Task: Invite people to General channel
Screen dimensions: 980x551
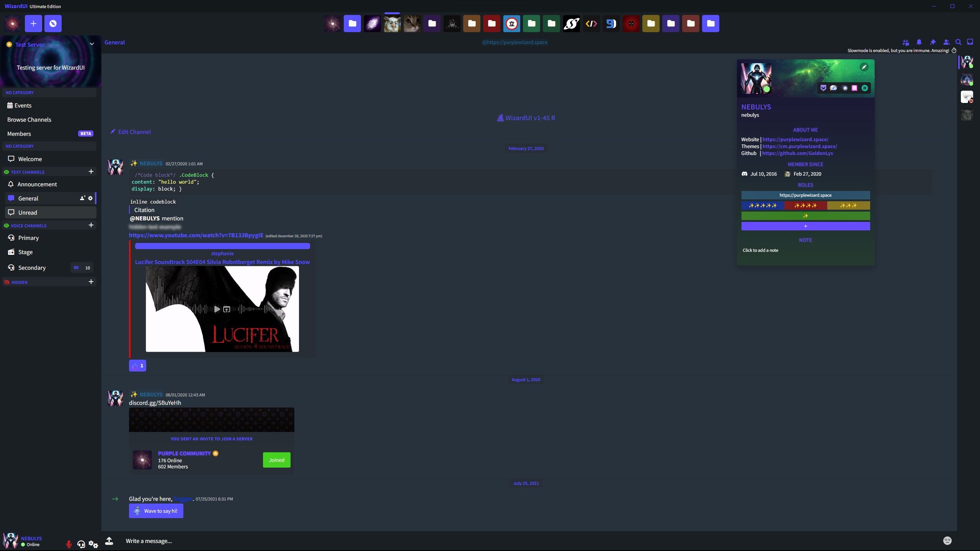Action: (82, 198)
